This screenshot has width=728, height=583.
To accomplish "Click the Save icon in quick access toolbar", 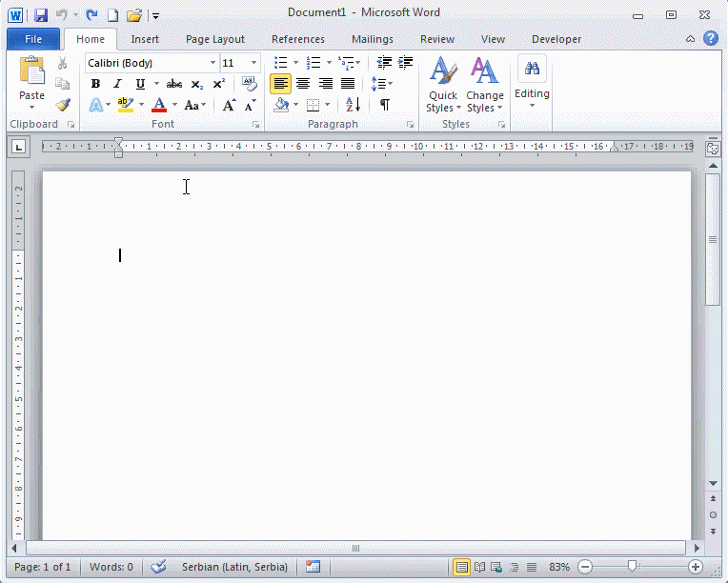I will pyautogui.click(x=41, y=15).
